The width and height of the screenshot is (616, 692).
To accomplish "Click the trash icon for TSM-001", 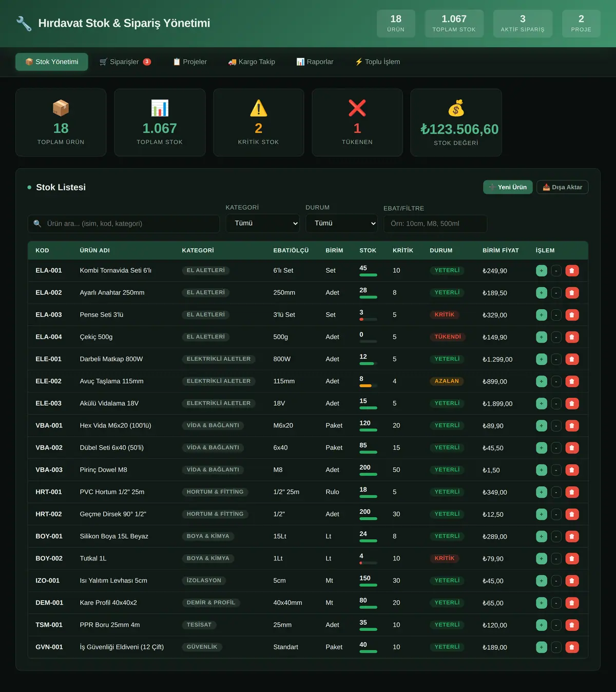I will [572, 625].
